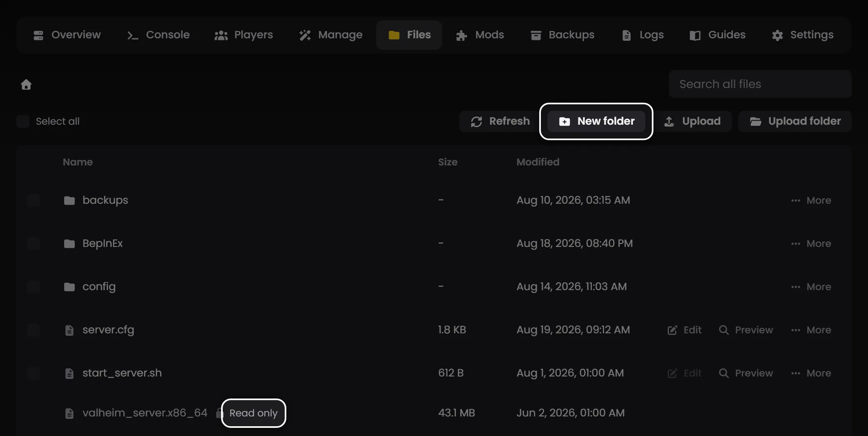Screen dimensions: 868x436
Task: Switch to the Mods tab
Action: (480, 35)
